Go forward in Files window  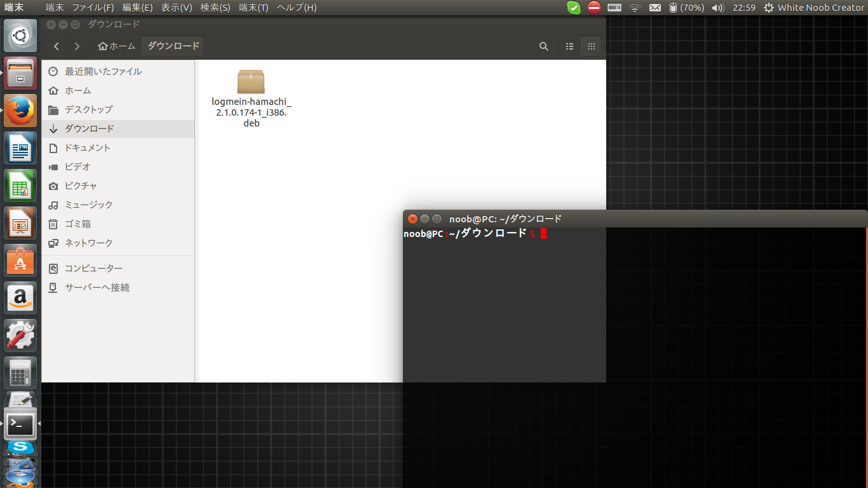(77, 46)
